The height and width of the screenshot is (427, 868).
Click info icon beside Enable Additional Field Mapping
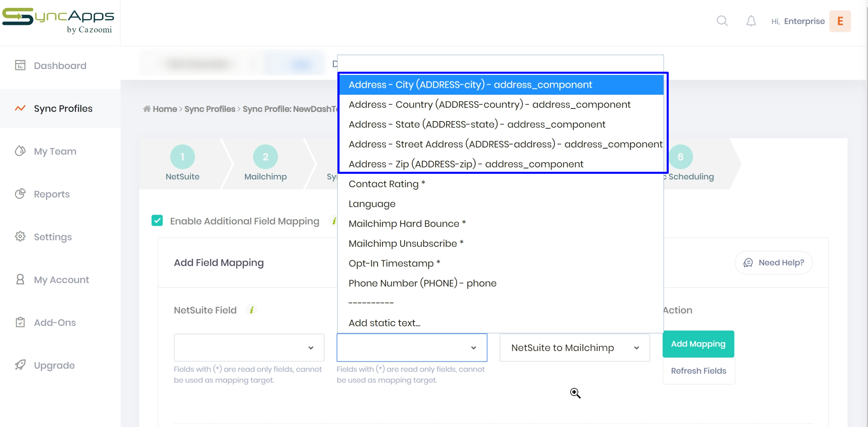click(x=334, y=221)
